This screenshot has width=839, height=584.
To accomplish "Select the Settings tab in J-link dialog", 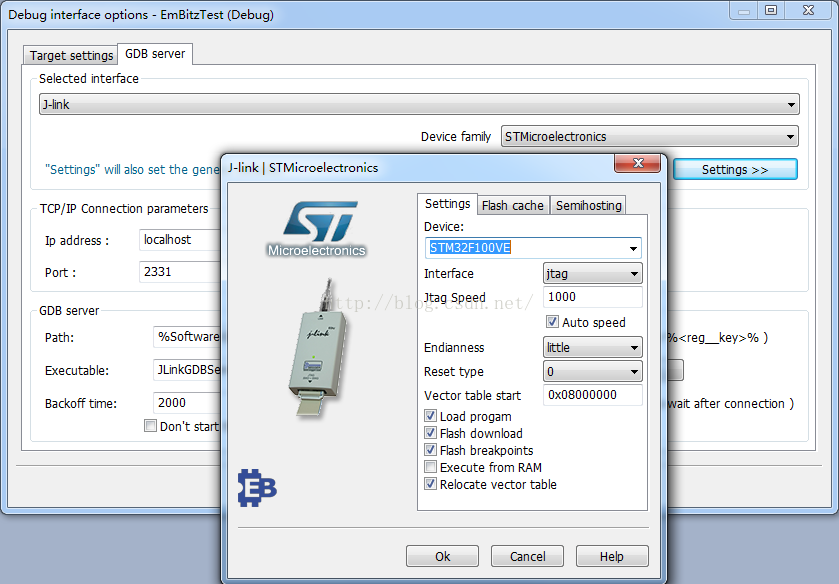I will [447, 204].
